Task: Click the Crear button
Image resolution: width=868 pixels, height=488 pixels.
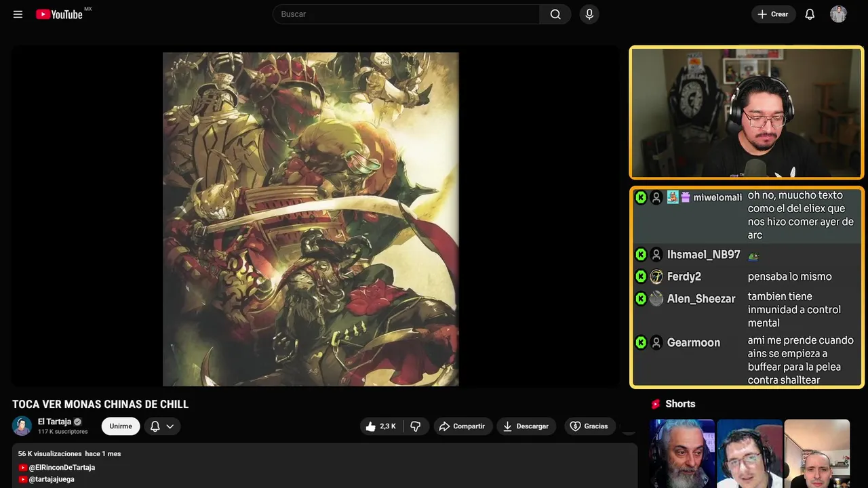Action: [x=773, y=14]
